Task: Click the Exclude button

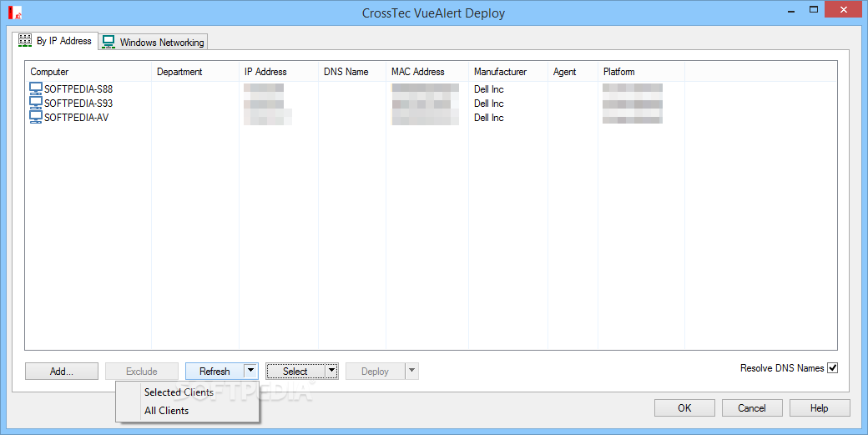Action: click(142, 372)
